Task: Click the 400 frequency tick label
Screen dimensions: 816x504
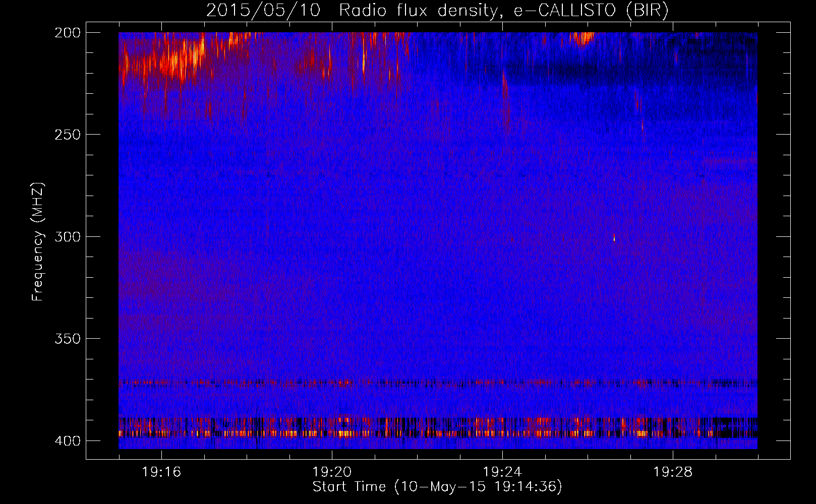Action: 68,440
